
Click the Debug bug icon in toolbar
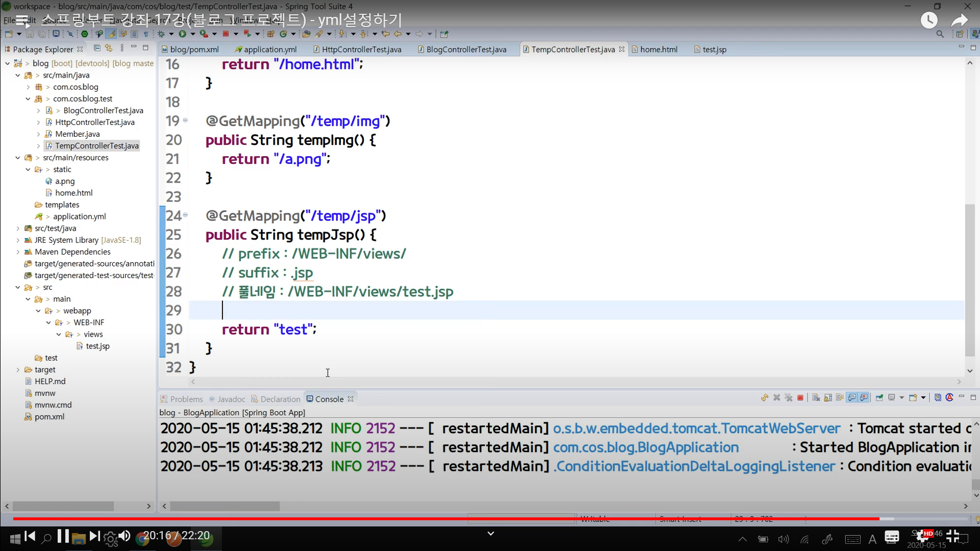tap(161, 34)
